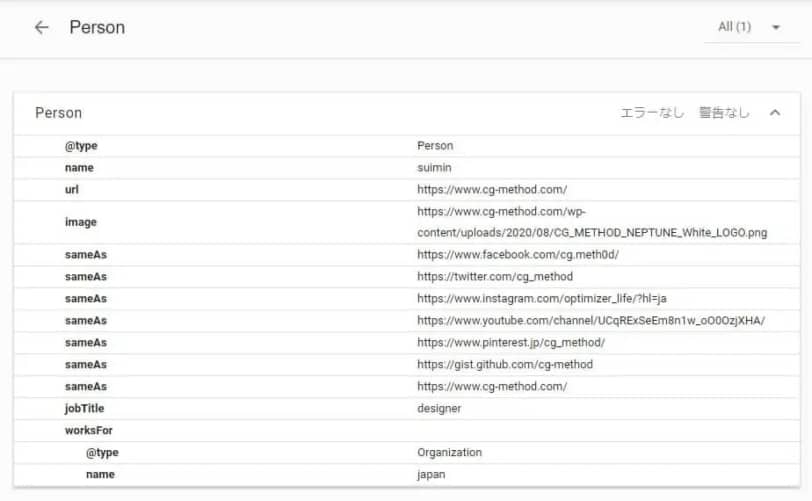812x501 pixels.
Task: Click the Person card header title
Action: click(x=59, y=113)
